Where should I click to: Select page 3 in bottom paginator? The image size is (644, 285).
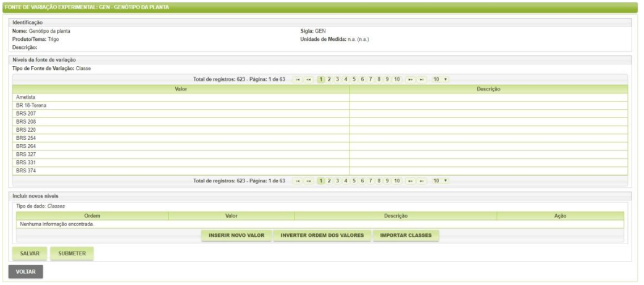pyautogui.click(x=338, y=181)
